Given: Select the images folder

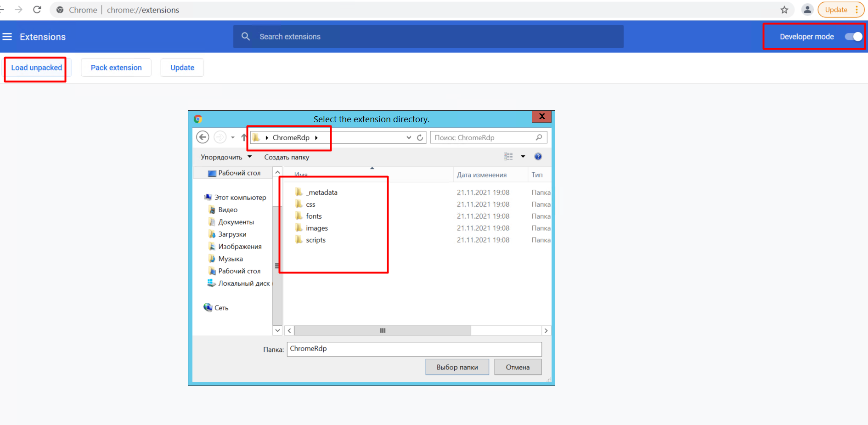Looking at the screenshot, I should [x=317, y=228].
